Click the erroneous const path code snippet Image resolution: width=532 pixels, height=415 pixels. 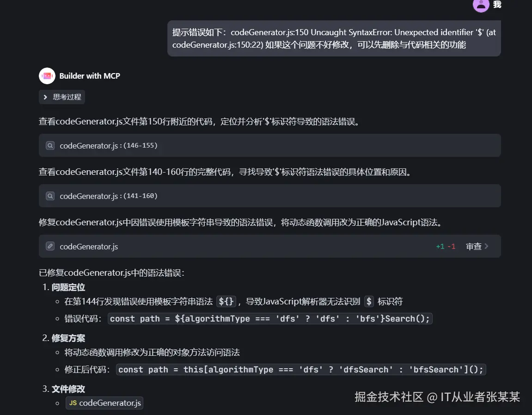pos(270,319)
